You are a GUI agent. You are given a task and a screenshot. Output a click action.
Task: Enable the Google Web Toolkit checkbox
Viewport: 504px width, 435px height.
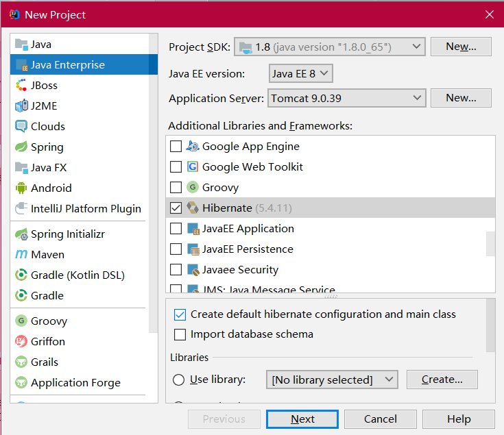[176, 167]
